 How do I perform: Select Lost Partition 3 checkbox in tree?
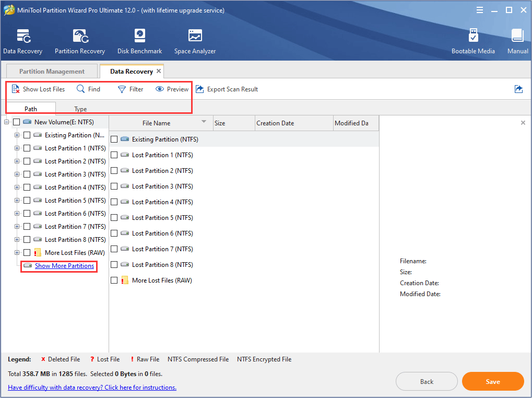coord(27,174)
